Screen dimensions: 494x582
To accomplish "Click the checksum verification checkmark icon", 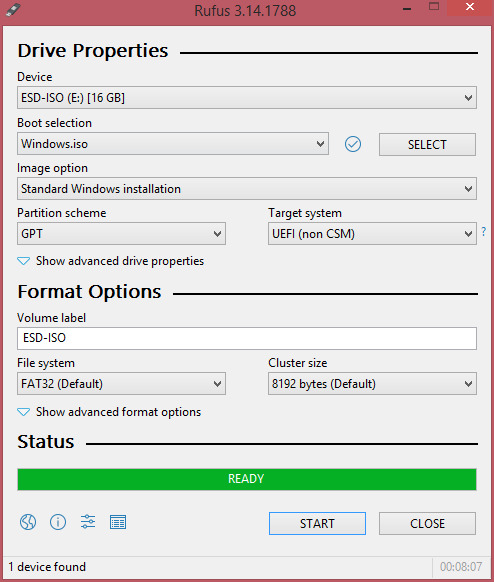I will click(353, 144).
